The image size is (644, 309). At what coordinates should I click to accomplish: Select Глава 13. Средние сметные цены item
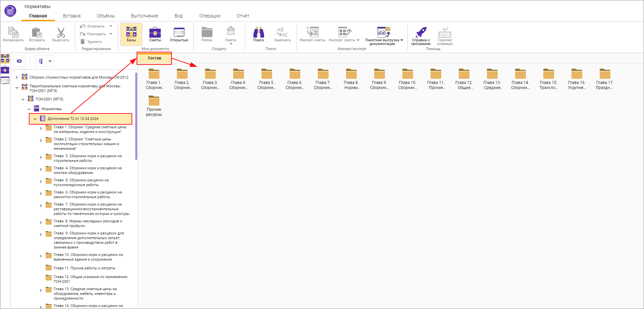pyautogui.click(x=85, y=294)
